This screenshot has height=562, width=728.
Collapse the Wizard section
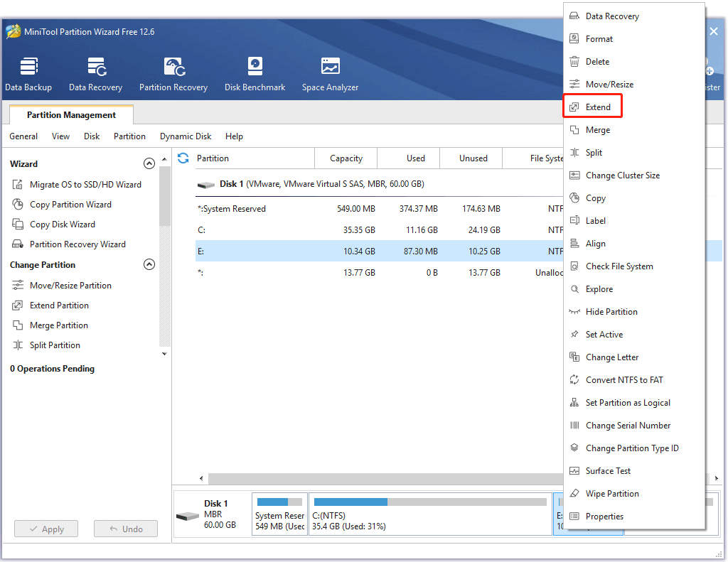tap(149, 163)
